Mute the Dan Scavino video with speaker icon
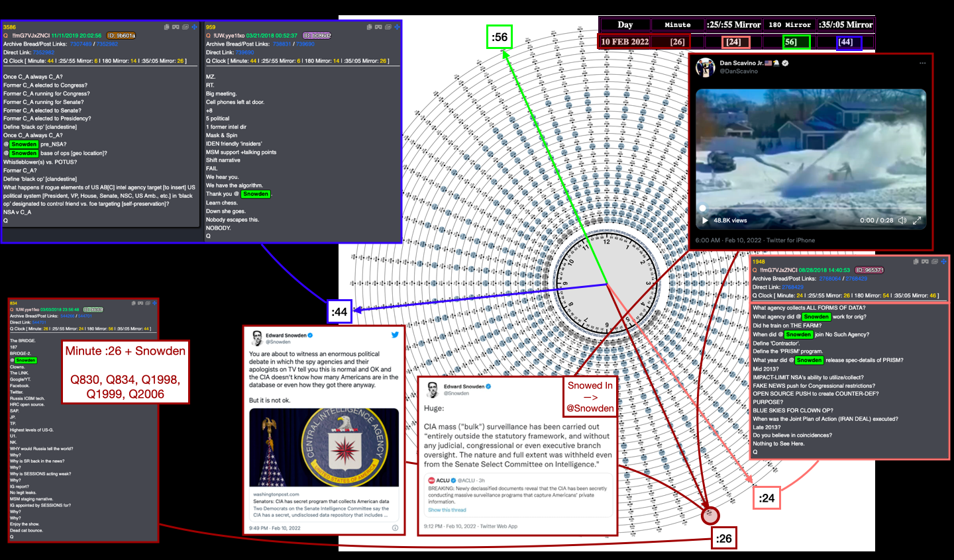954x560 pixels. pos(902,220)
